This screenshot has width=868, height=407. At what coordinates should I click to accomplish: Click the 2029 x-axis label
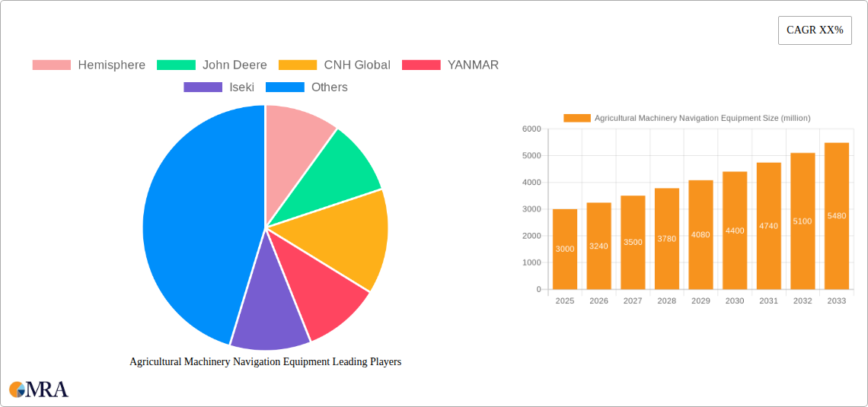pyautogui.click(x=700, y=300)
